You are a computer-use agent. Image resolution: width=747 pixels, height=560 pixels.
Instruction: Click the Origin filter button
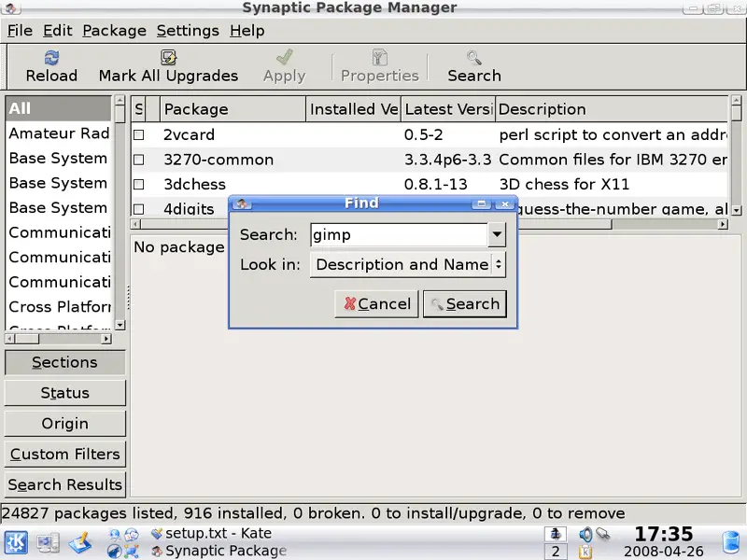[x=64, y=424]
